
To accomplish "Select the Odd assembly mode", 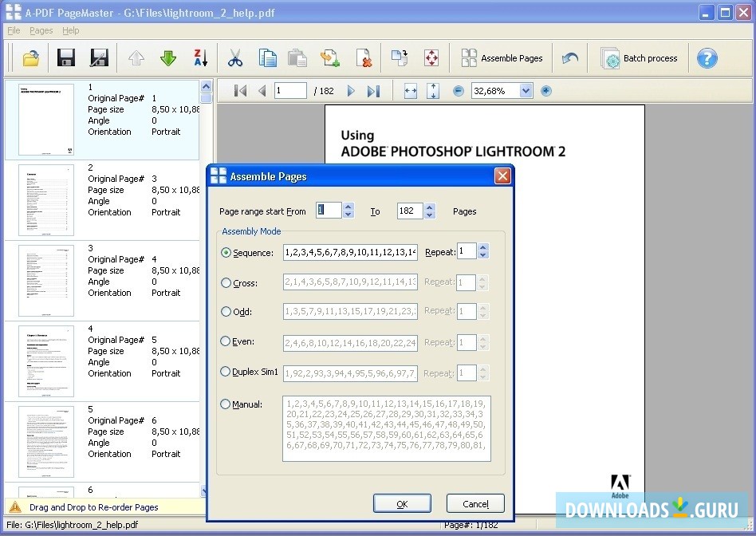I will click(226, 312).
